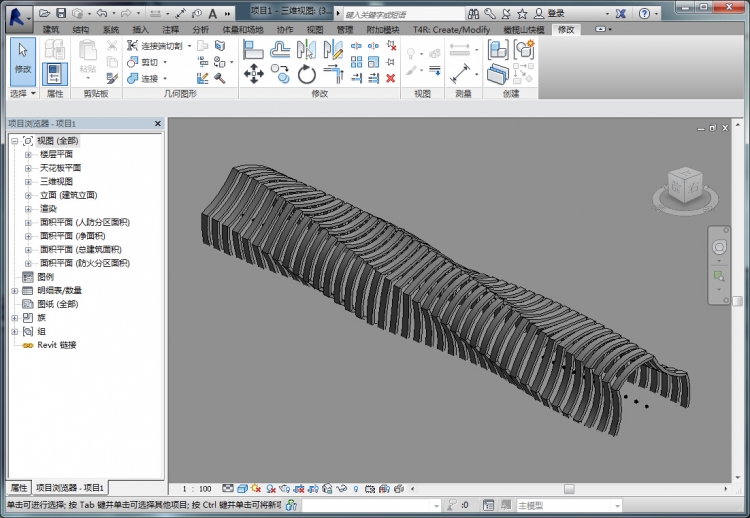Screen dimensions: 750x518
Task: Expand the 楼层平面 tree node
Action: click(29, 155)
